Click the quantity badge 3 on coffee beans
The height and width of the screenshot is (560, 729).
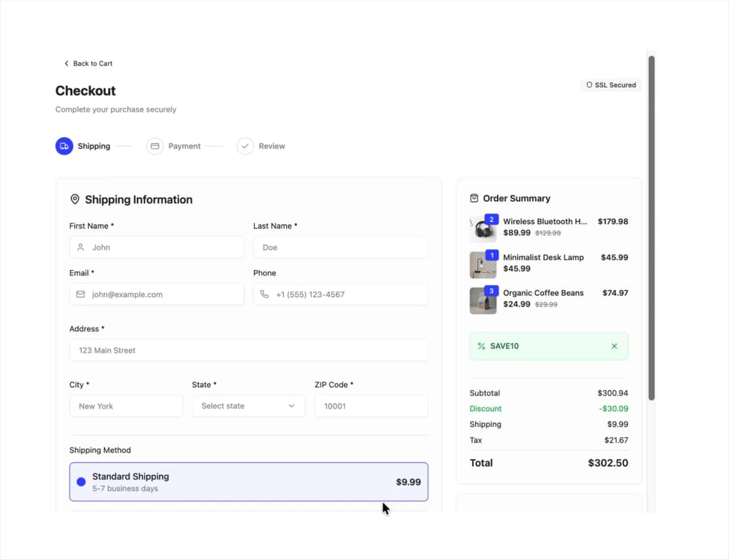[491, 291]
